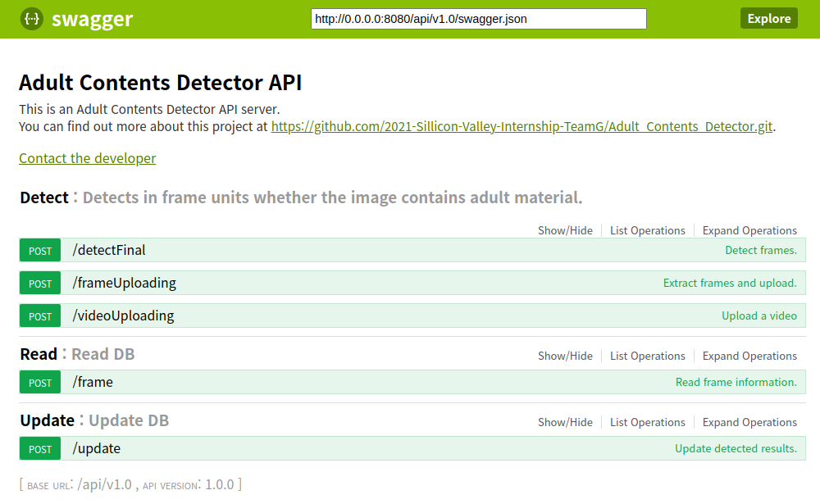820x504 pixels.
Task: Click the POST badge for /frame
Action: pos(39,382)
